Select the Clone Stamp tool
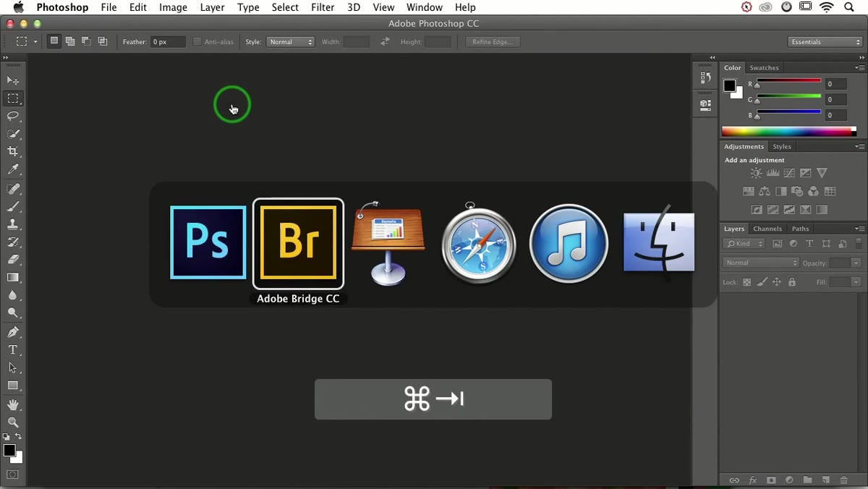 tap(13, 224)
